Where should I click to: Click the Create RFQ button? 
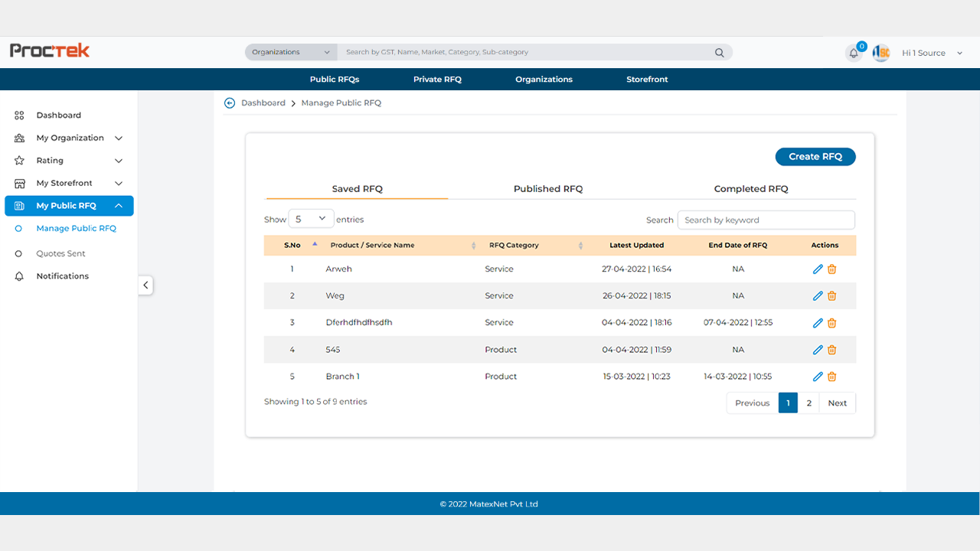(x=815, y=157)
